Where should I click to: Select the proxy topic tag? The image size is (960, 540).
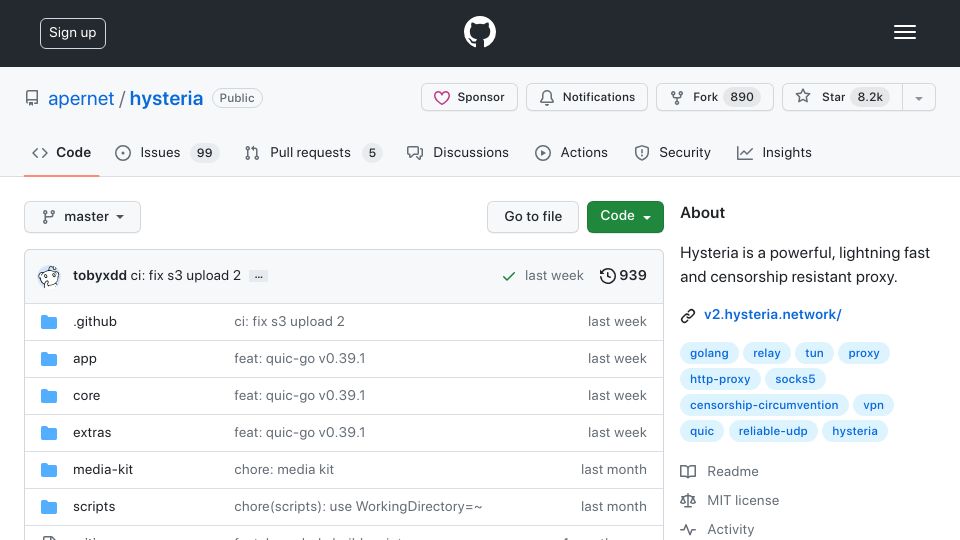pyautogui.click(x=864, y=353)
